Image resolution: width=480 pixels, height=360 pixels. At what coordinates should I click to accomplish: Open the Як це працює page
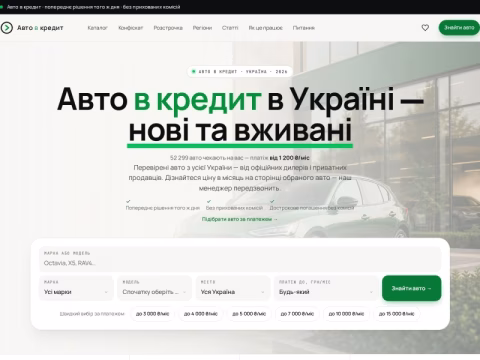tap(266, 28)
